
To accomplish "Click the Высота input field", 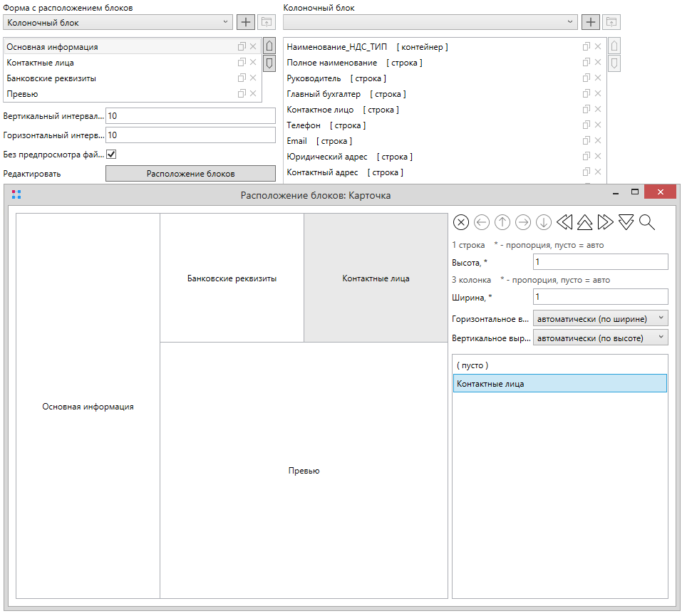I will pos(600,263).
